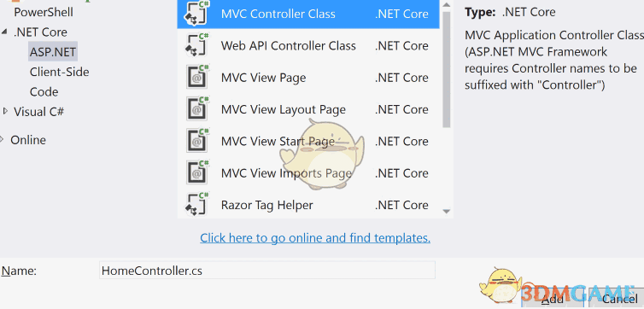Click .NET Core type of Web API Controller row
The image size is (644, 309).
[401, 45]
